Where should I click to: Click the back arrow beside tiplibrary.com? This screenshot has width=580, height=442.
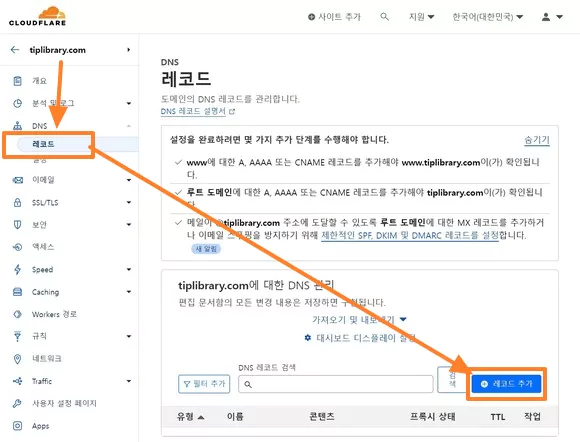pyautogui.click(x=15, y=50)
